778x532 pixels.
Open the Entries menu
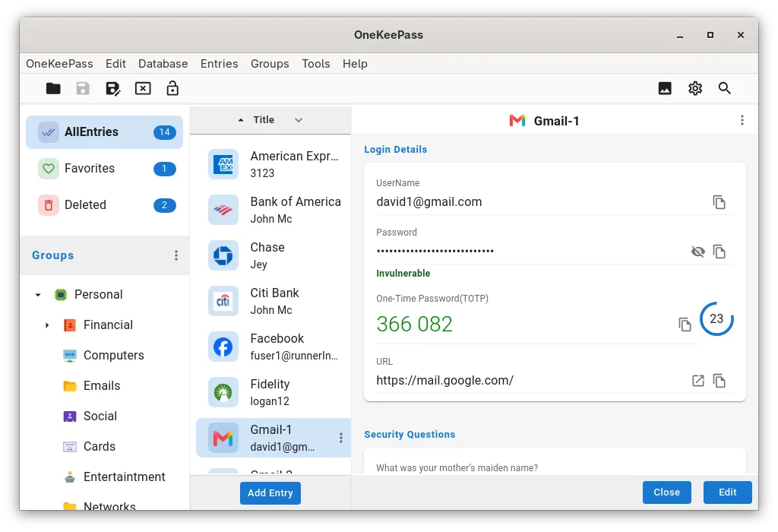coord(220,64)
